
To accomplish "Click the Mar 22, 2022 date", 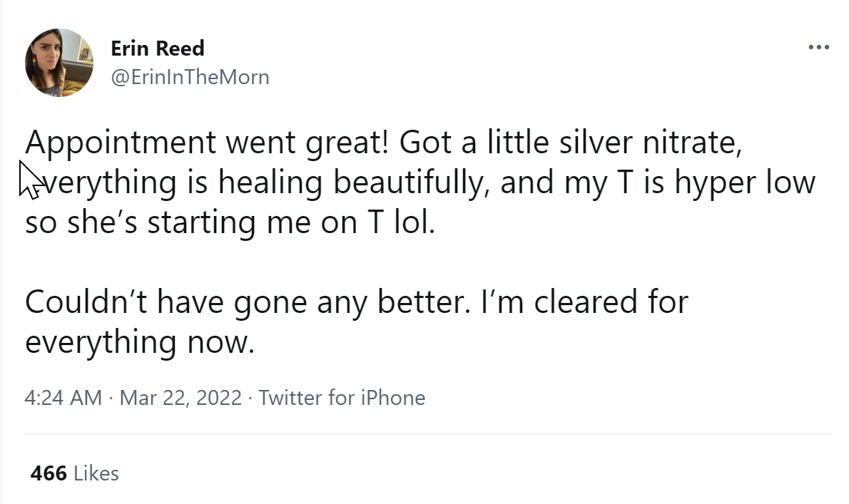I will tap(181, 398).
